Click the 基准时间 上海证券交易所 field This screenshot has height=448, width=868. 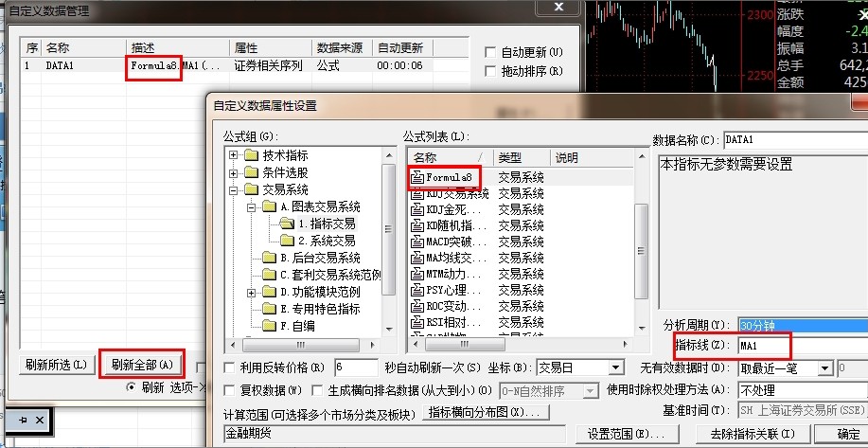[x=804, y=410]
